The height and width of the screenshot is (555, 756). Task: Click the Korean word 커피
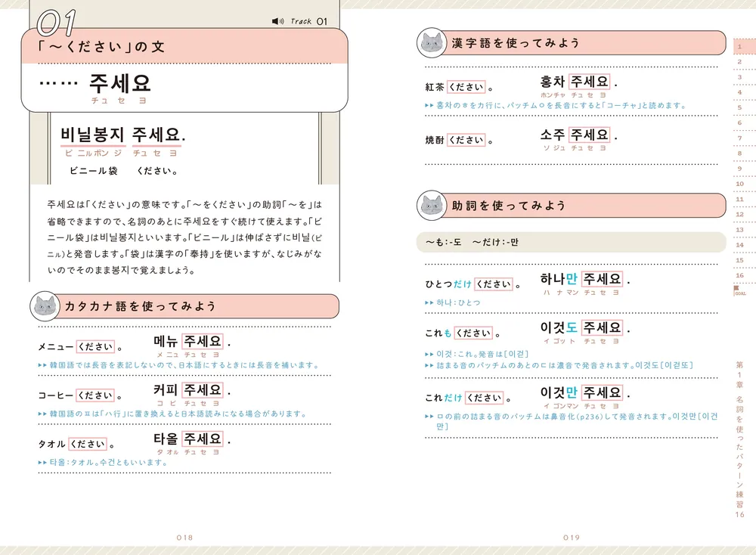tap(166, 390)
